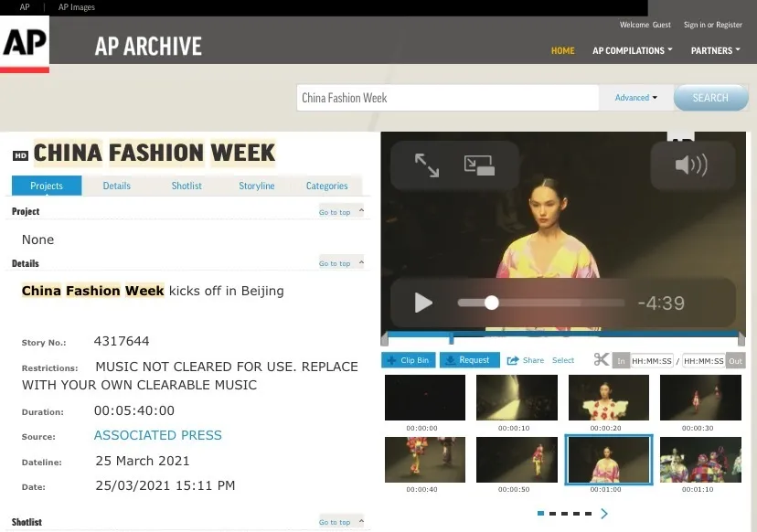Open the Advanced search dropdown
The image size is (757, 532).
[635, 98]
